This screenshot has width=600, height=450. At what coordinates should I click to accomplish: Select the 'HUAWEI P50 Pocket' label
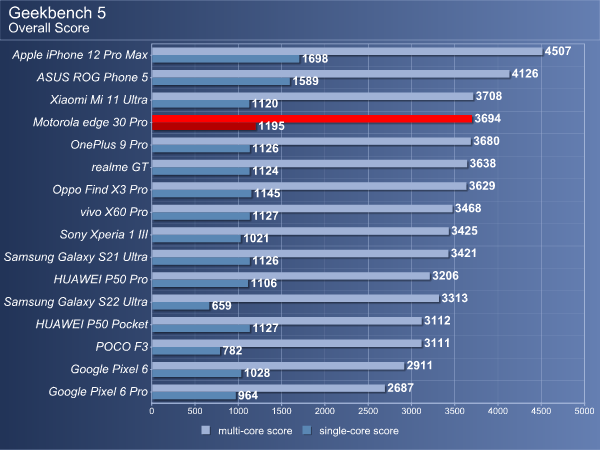pyautogui.click(x=91, y=324)
